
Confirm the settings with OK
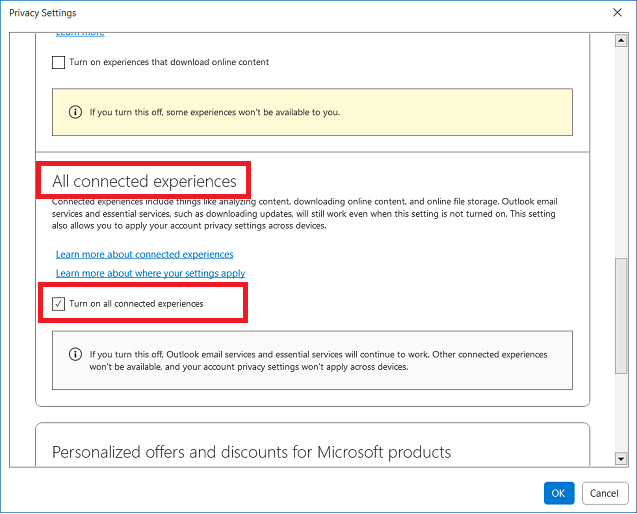click(559, 493)
